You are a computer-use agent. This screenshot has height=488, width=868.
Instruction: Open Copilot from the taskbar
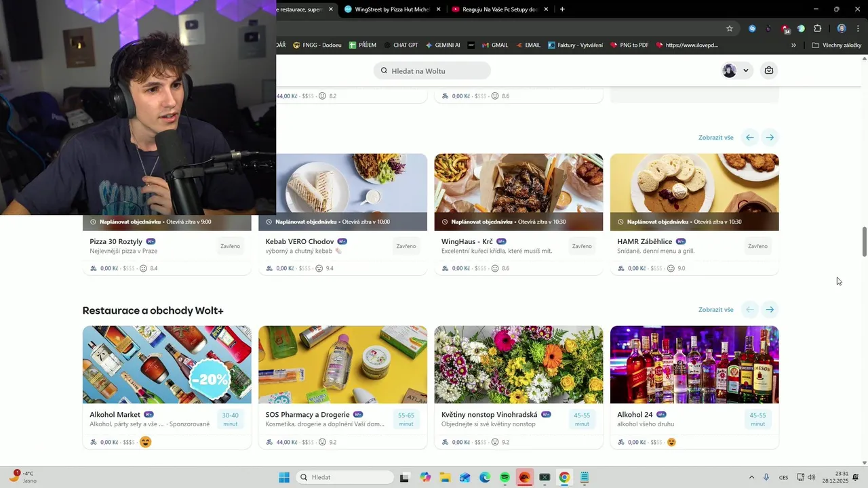pyautogui.click(x=425, y=477)
